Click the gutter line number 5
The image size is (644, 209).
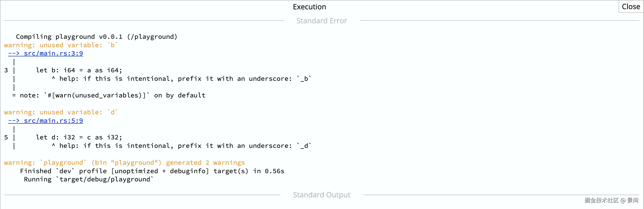(6, 137)
